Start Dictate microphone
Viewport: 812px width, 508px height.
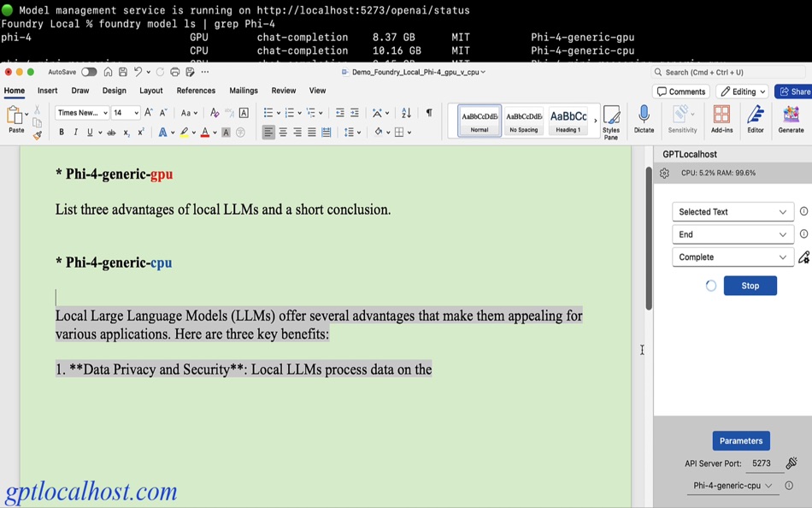644,119
